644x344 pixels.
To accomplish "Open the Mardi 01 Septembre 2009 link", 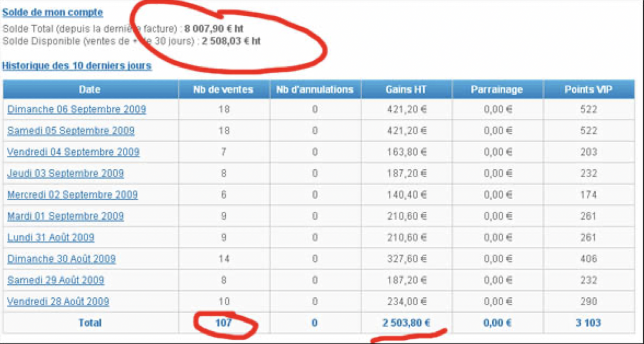I will [x=65, y=216].
